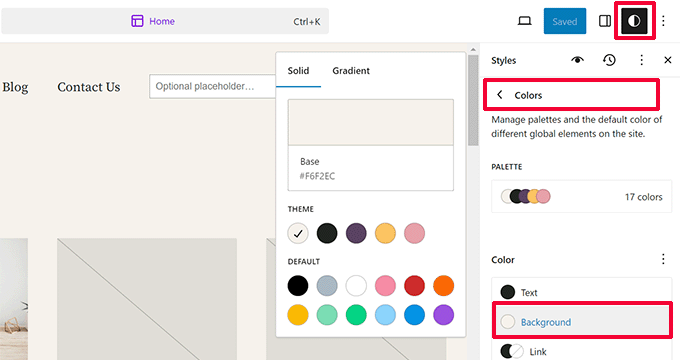The height and width of the screenshot is (360, 680).
Task: Pick the dark purple theme swatch
Action: (356, 233)
